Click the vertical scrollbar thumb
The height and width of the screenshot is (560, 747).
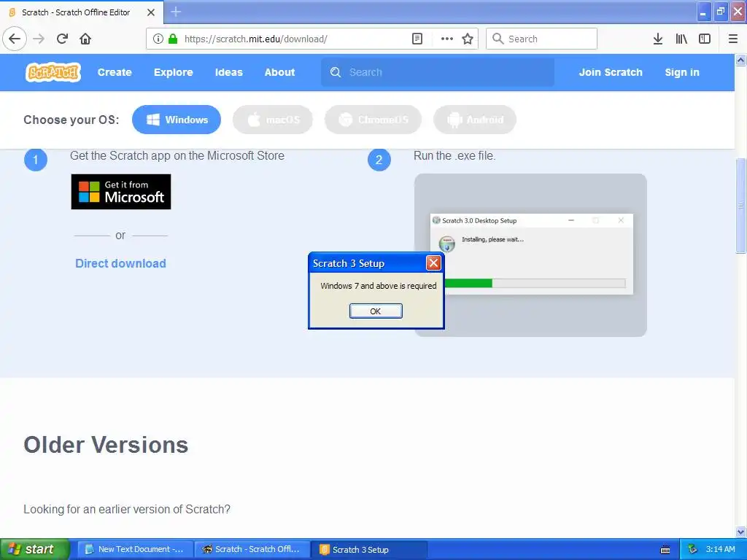pos(741,206)
